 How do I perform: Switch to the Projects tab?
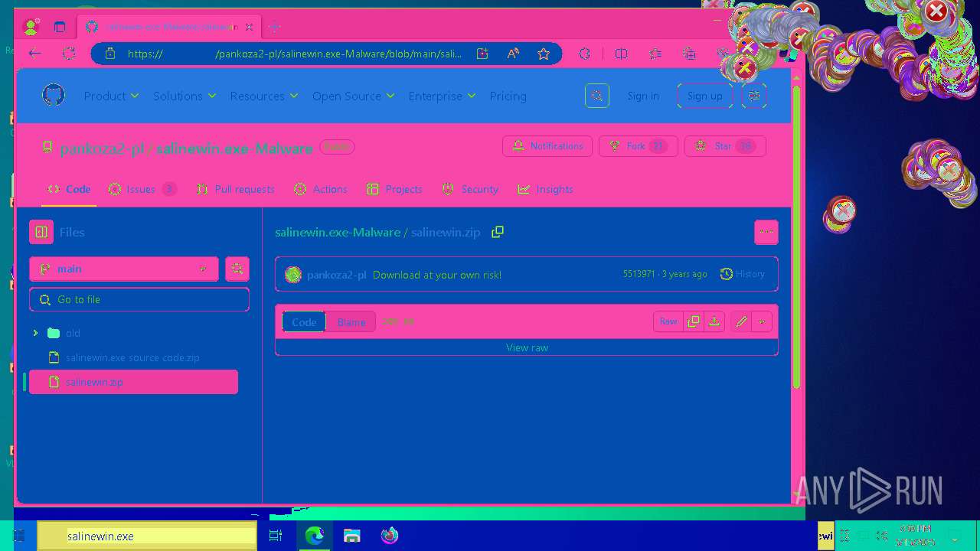coord(394,189)
